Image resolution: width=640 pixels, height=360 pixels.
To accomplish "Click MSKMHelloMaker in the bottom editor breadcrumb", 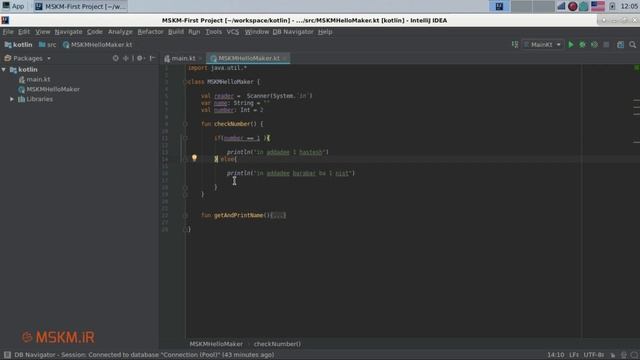I will [x=216, y=344].
